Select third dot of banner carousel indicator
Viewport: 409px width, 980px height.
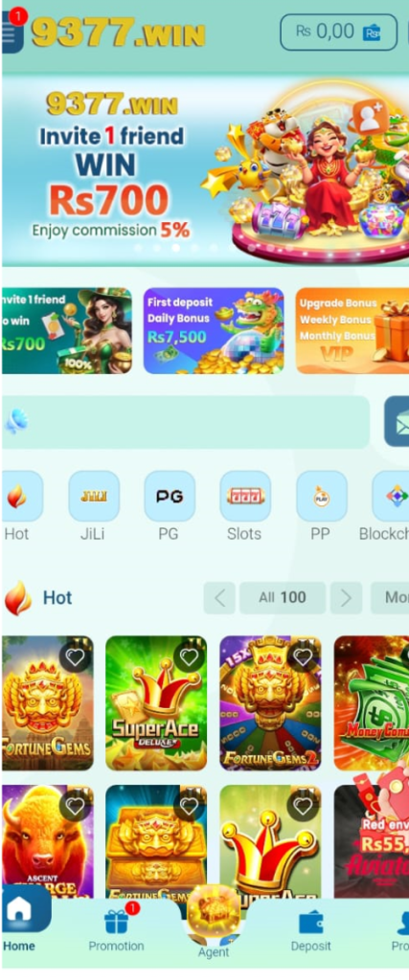point(175,248)
